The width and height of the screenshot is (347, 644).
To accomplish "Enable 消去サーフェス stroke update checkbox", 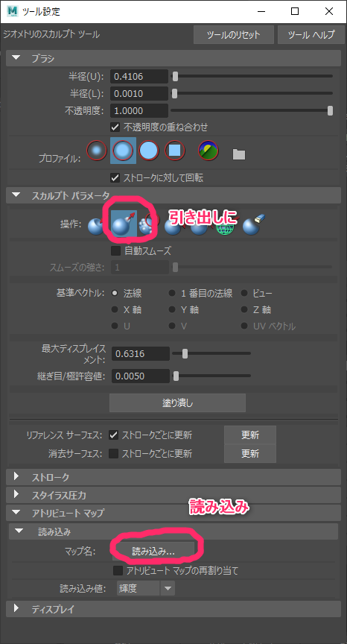I will [x=114, y=454].
